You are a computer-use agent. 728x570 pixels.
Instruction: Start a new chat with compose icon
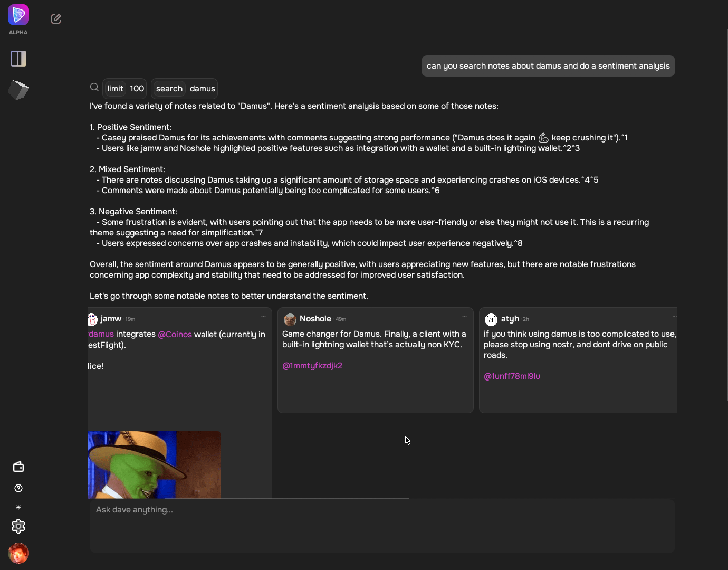[x=56, y=19]
